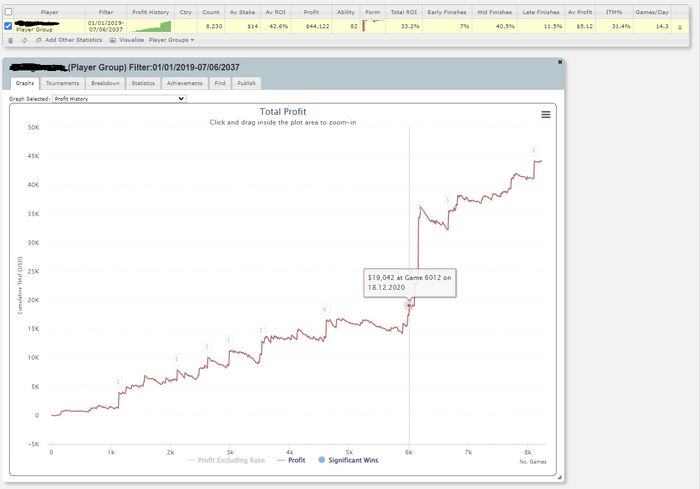Sort by the Form column header
The image size is (700, 489).
pyautogui.click(x=372, y=12)
